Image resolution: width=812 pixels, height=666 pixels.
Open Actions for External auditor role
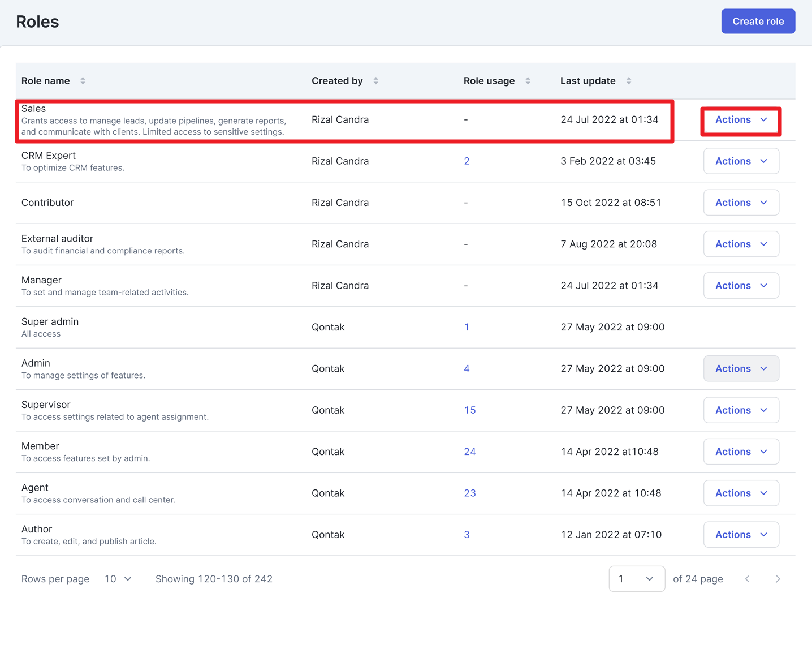[741, 244]
